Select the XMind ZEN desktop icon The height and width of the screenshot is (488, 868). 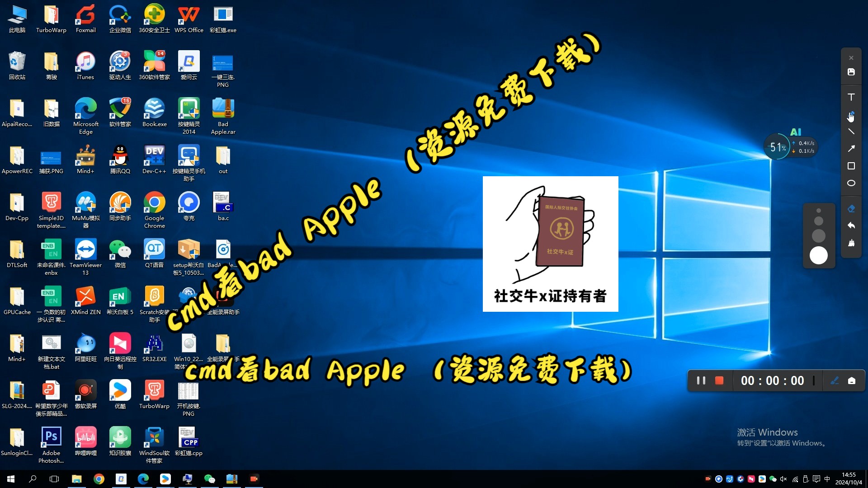point(85,301)
